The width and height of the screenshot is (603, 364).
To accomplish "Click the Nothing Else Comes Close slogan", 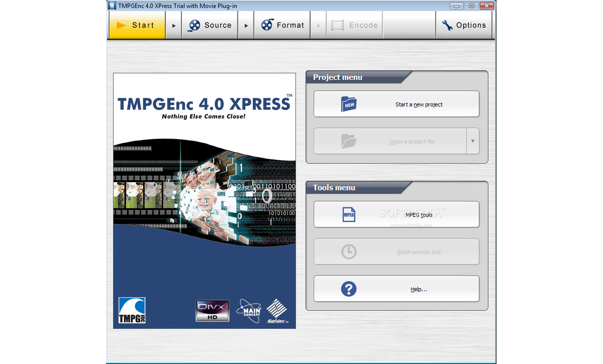I will (x=204, y=116).
